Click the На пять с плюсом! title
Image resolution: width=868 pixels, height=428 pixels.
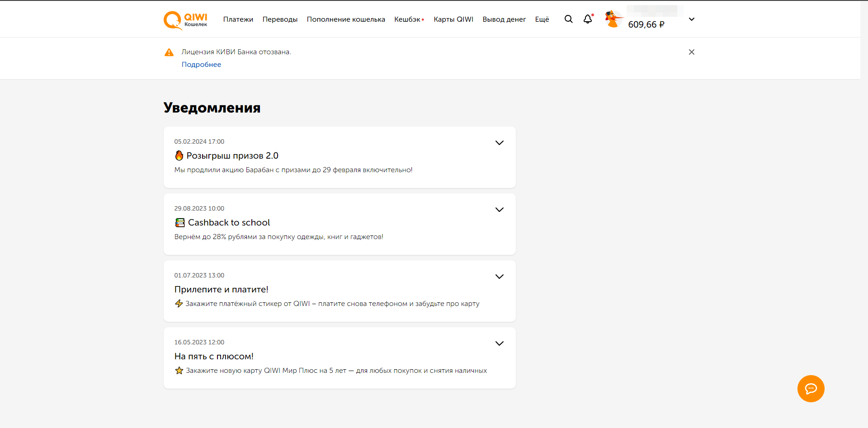214,356
